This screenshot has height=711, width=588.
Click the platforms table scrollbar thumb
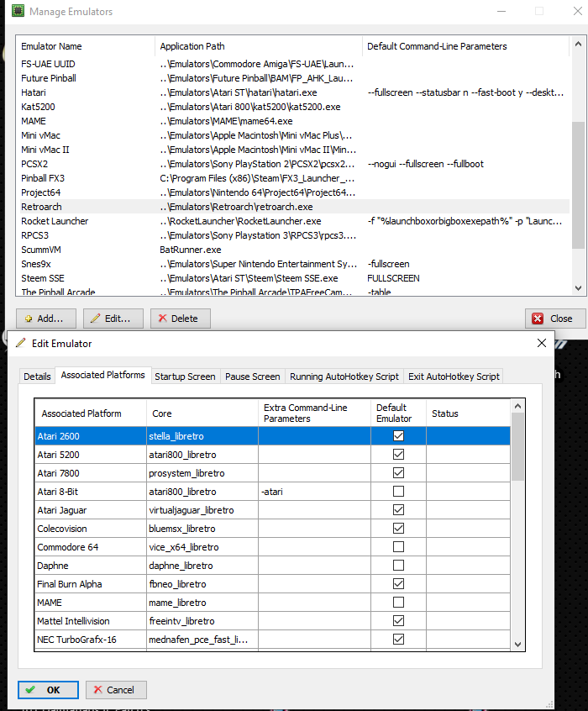pos(517,446)
